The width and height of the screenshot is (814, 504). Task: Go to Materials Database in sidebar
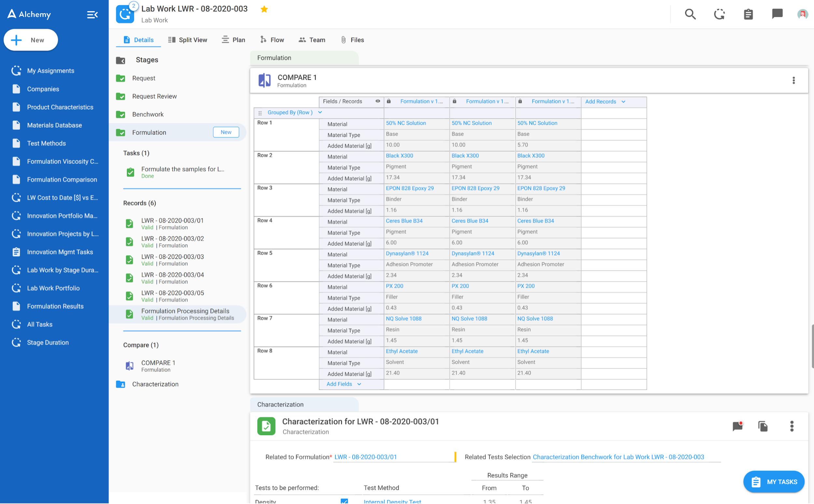click(54, 125)
